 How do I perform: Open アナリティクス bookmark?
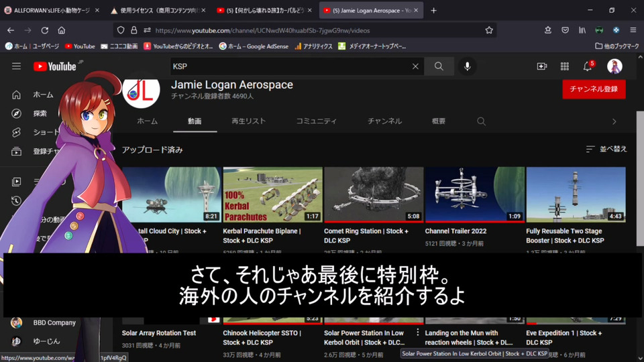point(313,46)
